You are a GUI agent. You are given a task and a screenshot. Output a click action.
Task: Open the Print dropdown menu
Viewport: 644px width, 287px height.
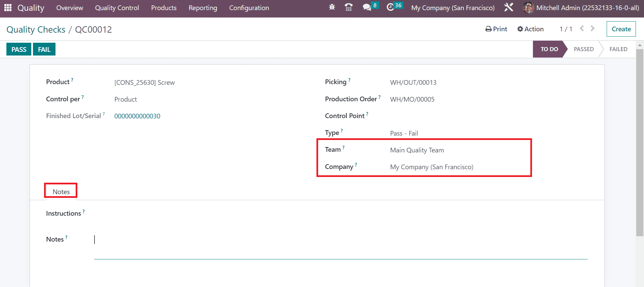coord(496,29)
